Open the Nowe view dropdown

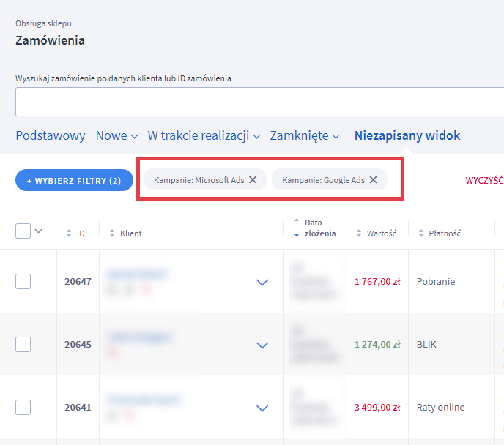(x=116, y=135)
